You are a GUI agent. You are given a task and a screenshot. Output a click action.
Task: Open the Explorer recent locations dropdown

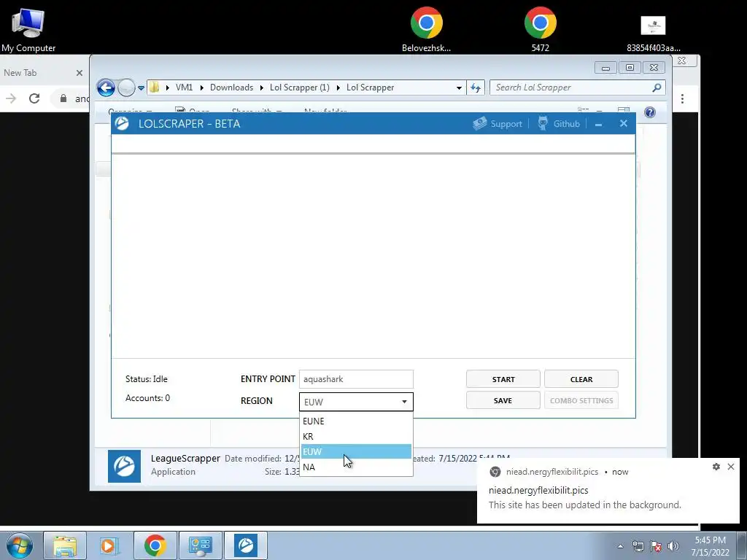pyautogui.click(x=141, y=87)
